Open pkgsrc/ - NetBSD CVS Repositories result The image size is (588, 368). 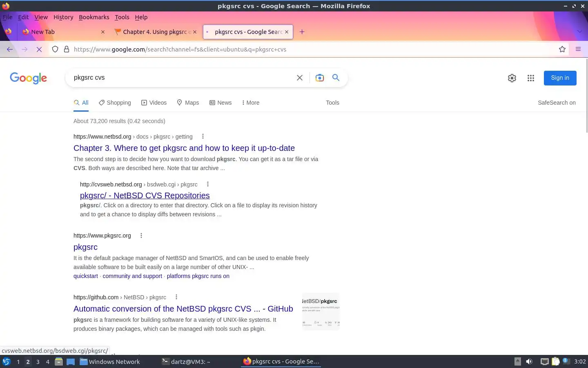tap(145, 195)
